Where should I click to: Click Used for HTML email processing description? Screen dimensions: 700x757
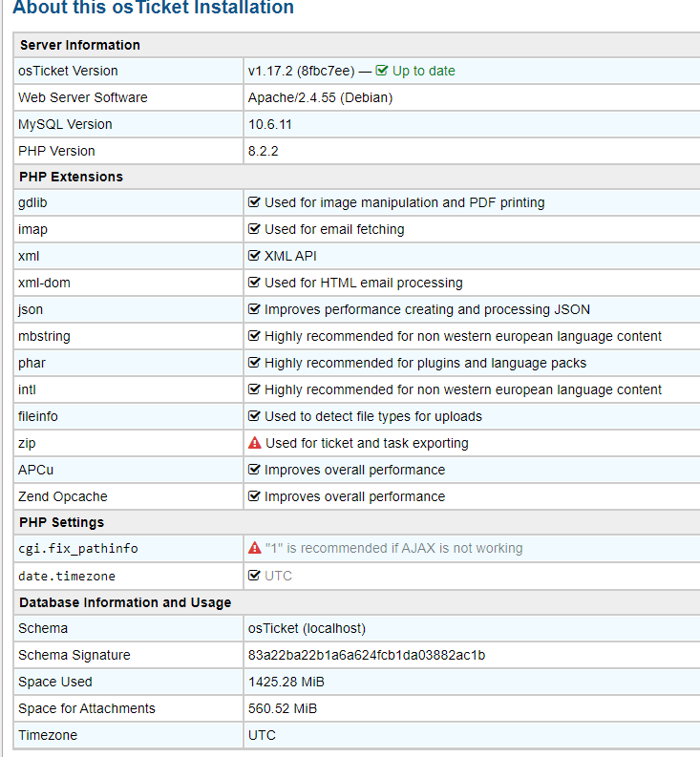(x=364, y=283)
